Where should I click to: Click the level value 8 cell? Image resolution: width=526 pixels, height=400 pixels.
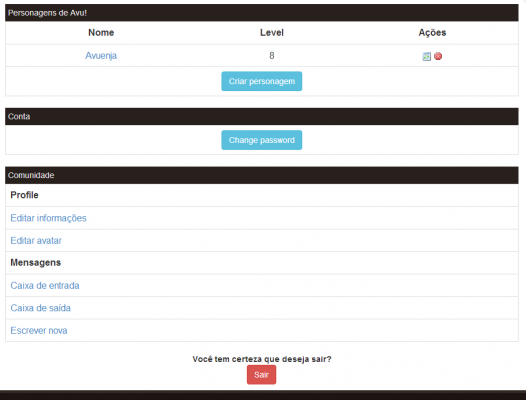tap(272, 55)
